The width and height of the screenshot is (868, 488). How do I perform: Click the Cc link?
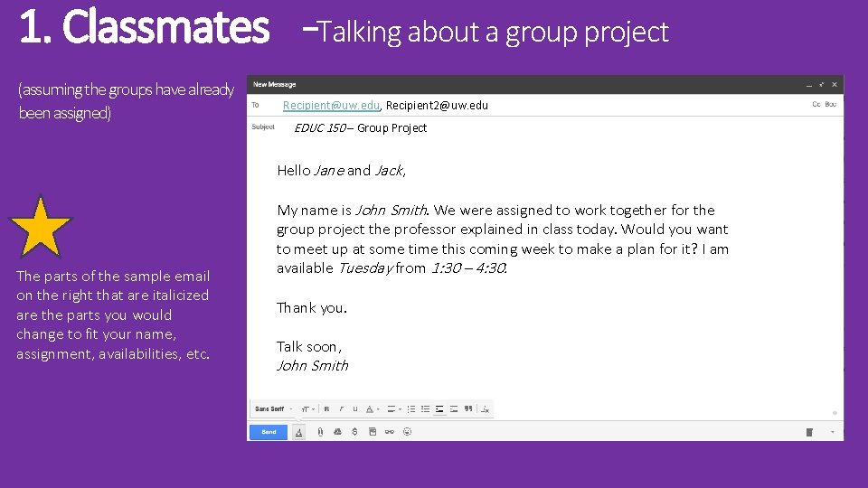[x=816, y=104]
